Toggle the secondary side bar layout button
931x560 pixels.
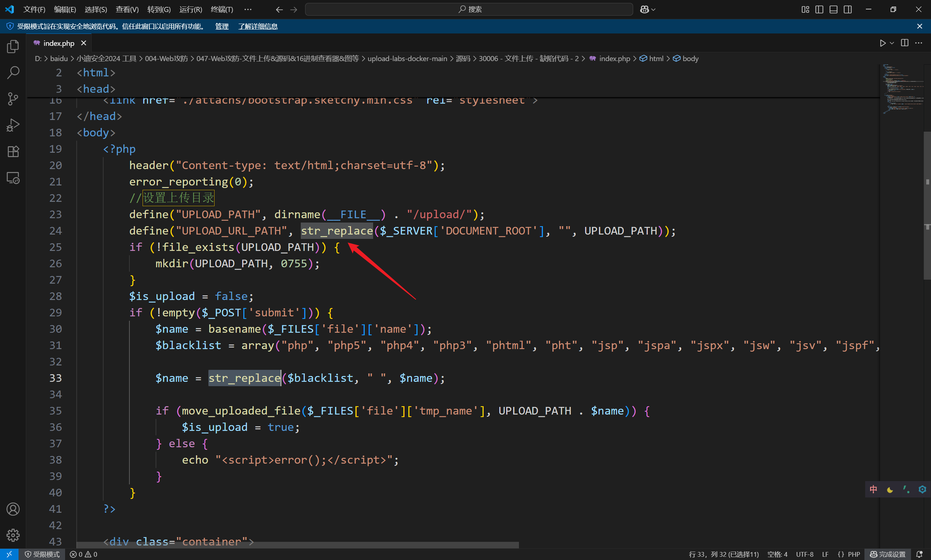(848, 9)
